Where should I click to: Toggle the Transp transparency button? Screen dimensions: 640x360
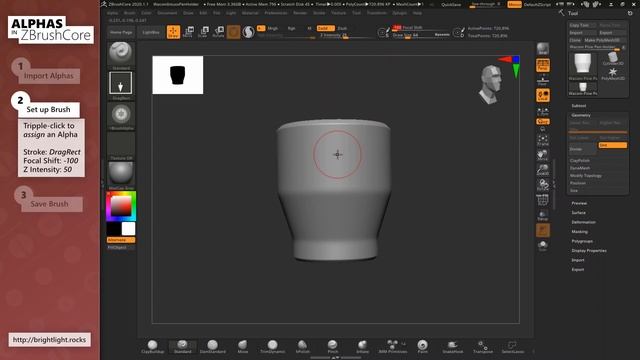coord(542,215)
